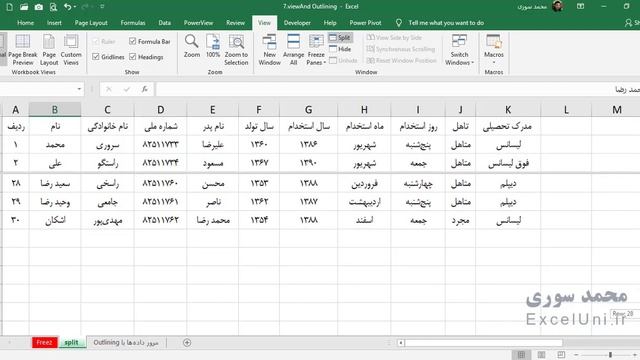The width and height of the screenshot is (640, 360).
Task: Click the print preview icon in quick access toolbar
Action: pyautogui.click(x=53, y=7)
